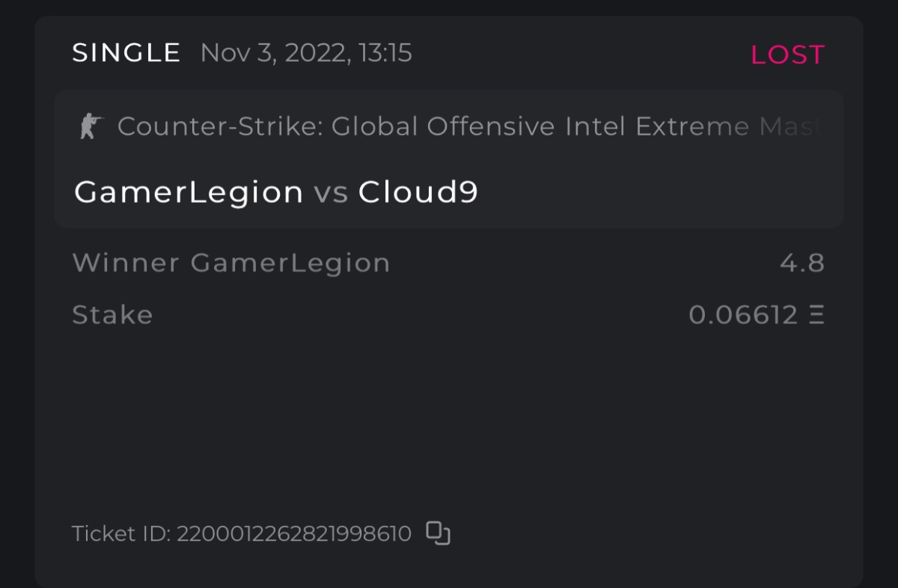Click the Ethereum currency symbol beside stake

coord(816,315)
